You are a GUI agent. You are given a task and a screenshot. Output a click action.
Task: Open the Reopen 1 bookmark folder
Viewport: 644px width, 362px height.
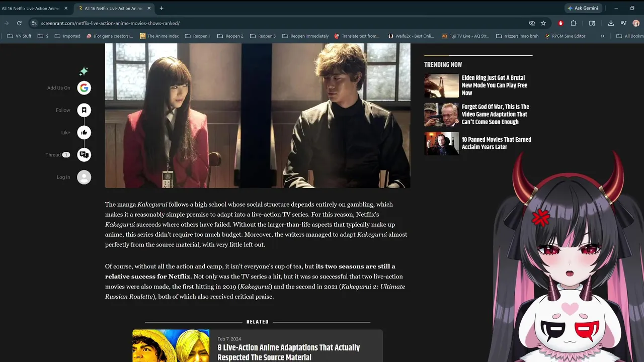click(198, 36)
